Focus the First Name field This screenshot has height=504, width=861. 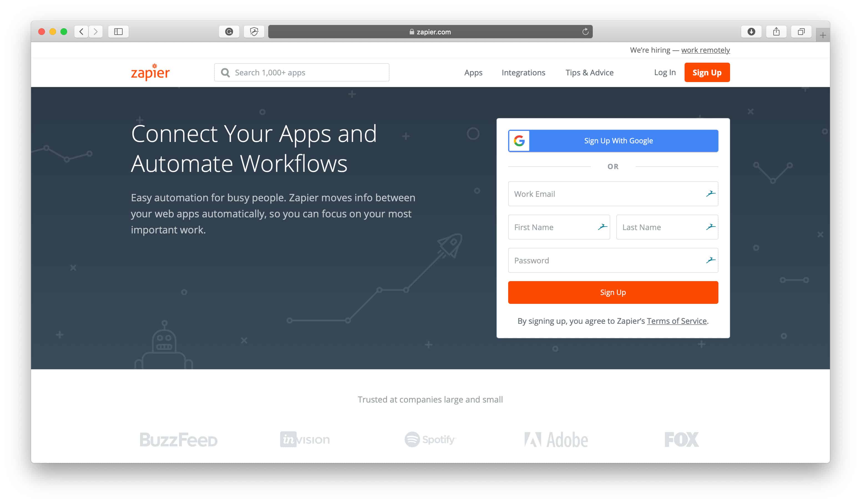pyautogui.click(x=559, y=227)
